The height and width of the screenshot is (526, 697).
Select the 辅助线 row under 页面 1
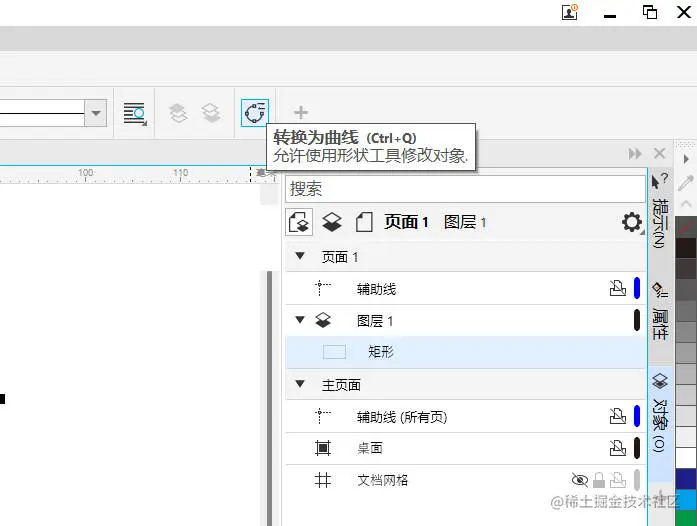tap(465, 289)
